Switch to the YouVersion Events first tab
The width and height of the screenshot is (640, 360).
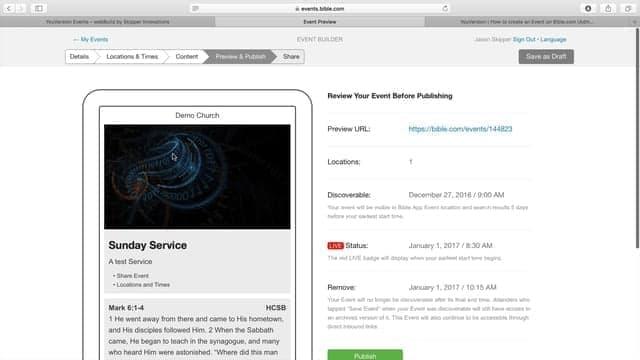[x=108, y=22]
